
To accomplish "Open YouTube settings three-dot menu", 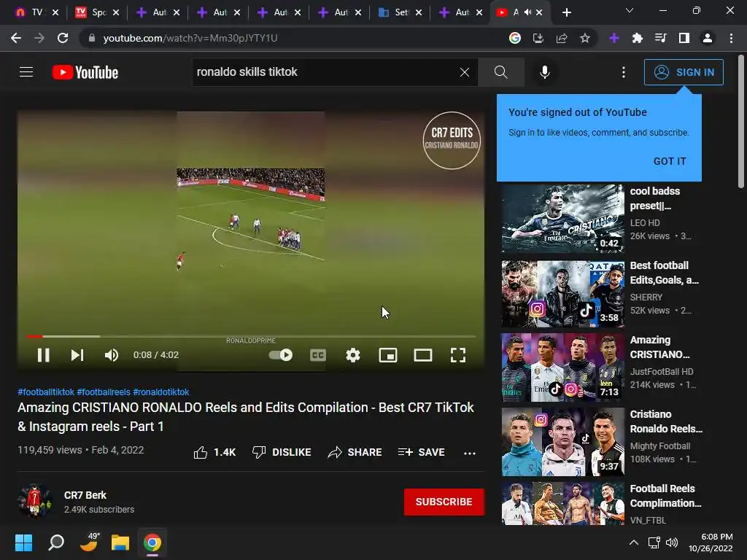I will (x=624, y=72).
